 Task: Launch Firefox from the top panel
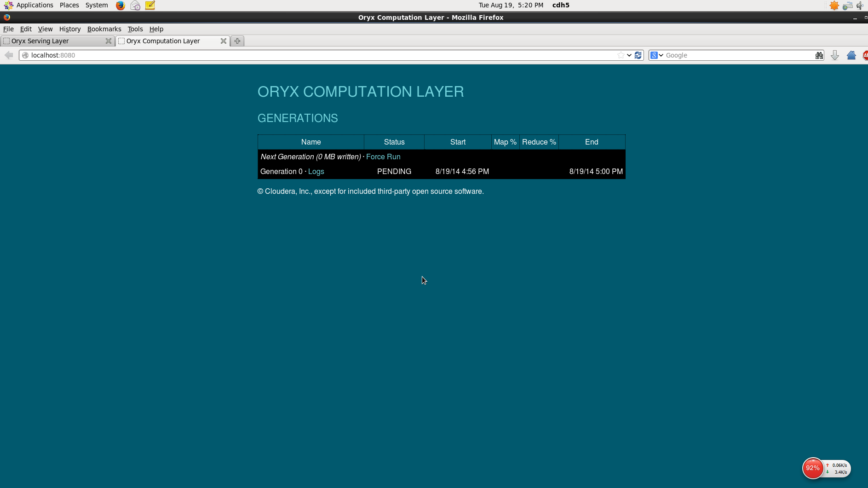(120, 5)
